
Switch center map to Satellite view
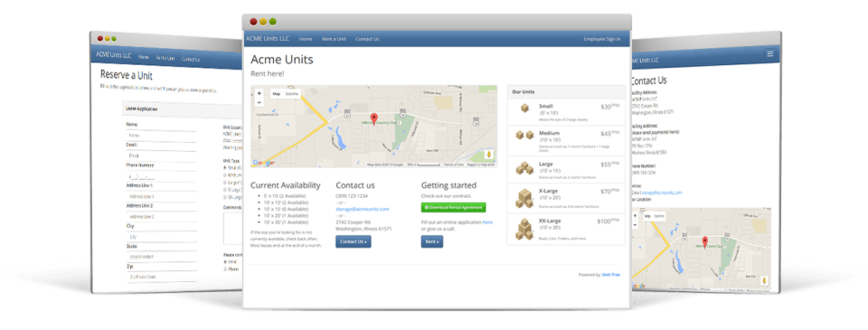292,93
